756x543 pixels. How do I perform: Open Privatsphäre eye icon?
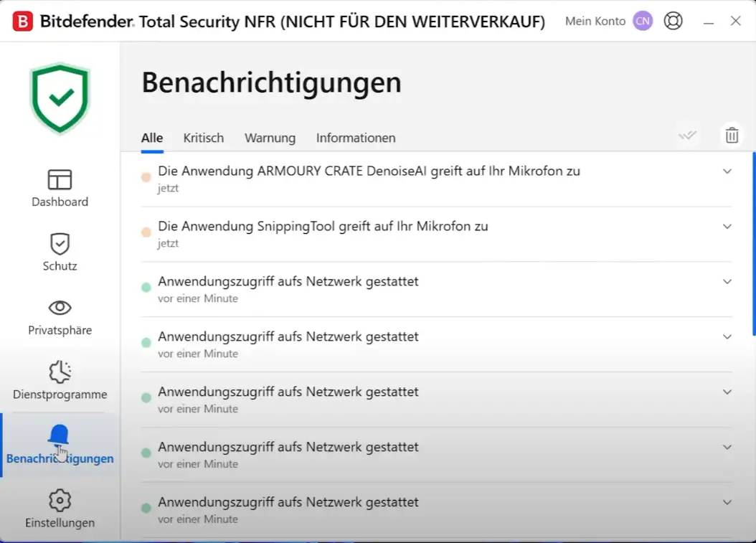click(60, 308)
